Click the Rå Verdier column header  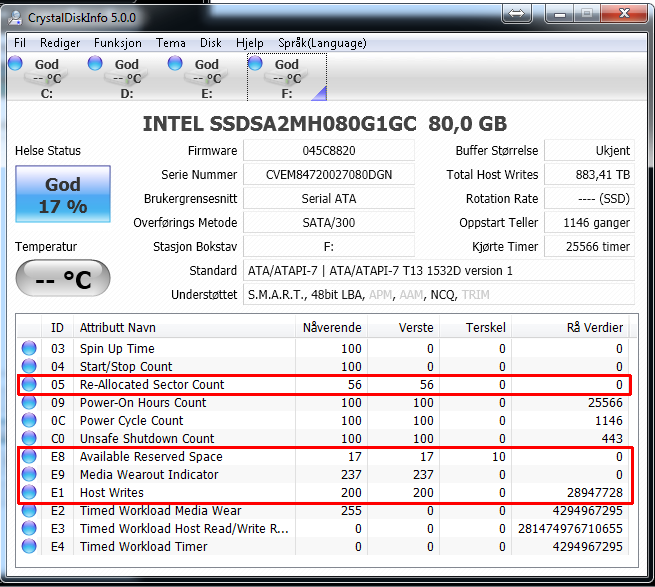click(x=570, y=328)
